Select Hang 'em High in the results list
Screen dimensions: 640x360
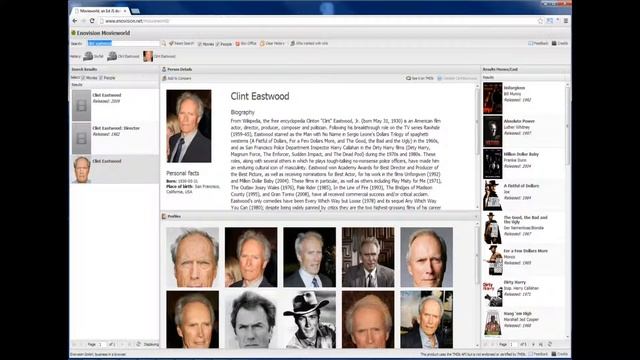524,323
